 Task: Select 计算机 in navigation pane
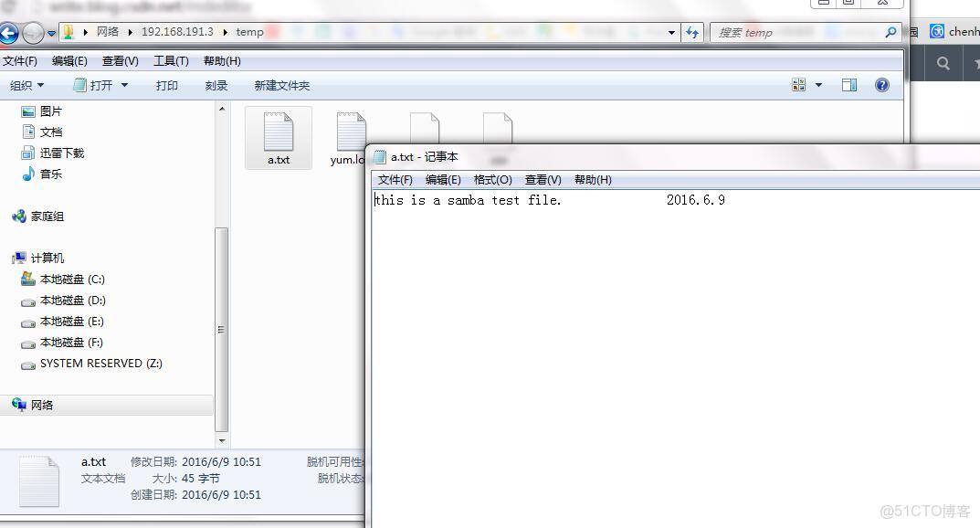(38, 258)
